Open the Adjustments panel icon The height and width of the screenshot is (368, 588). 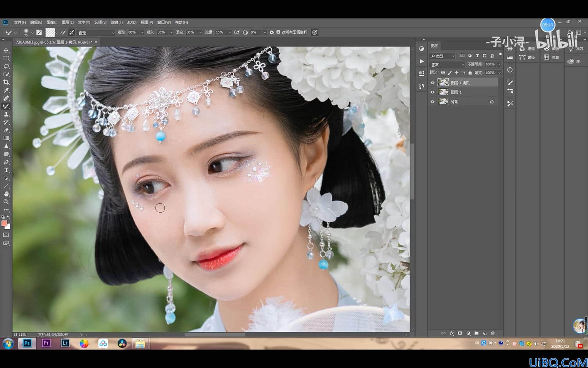(x=422, y=48)
